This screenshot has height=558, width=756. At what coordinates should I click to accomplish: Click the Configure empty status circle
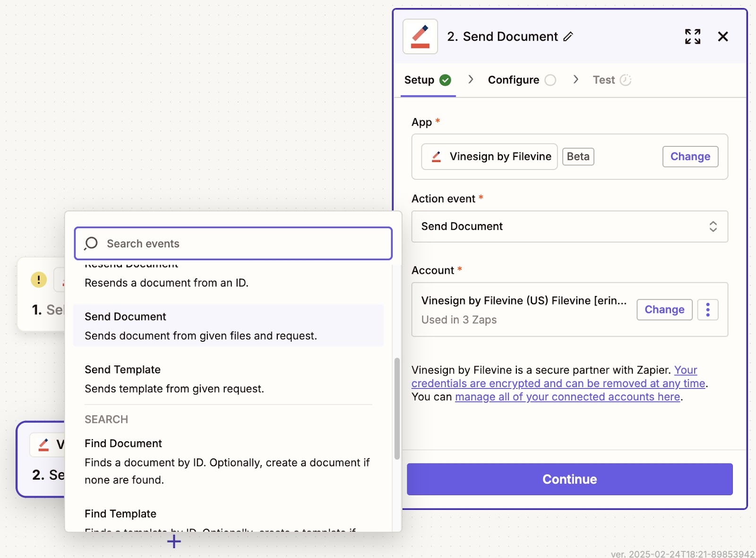point(550,80)
